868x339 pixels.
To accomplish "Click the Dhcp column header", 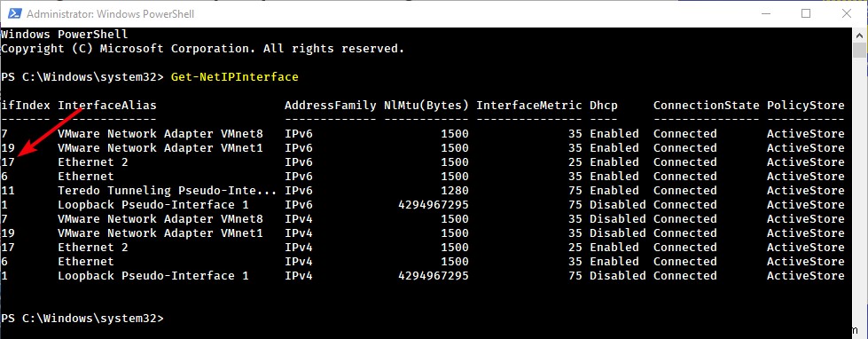I will (604, 106).
